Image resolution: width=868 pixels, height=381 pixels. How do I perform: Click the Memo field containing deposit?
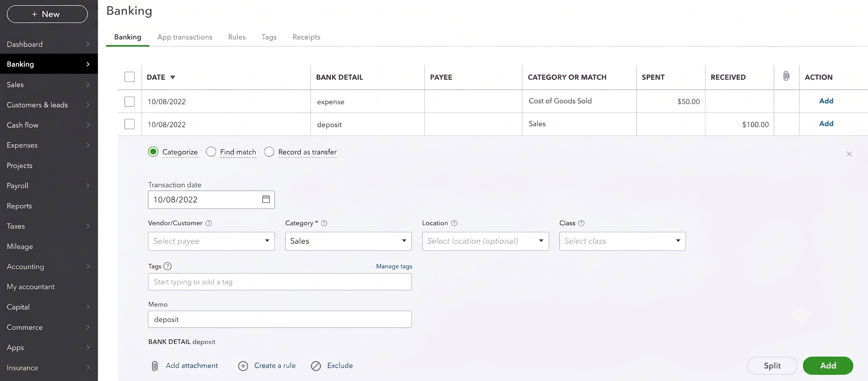[x=280, y=319]
